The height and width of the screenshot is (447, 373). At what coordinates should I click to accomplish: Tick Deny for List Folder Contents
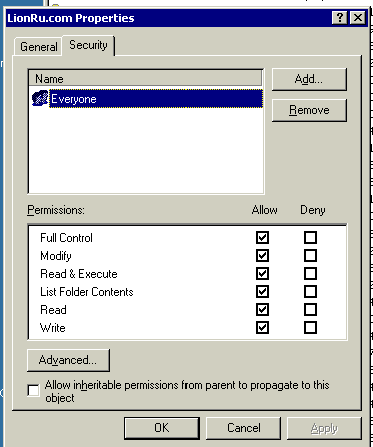[310, 292]
